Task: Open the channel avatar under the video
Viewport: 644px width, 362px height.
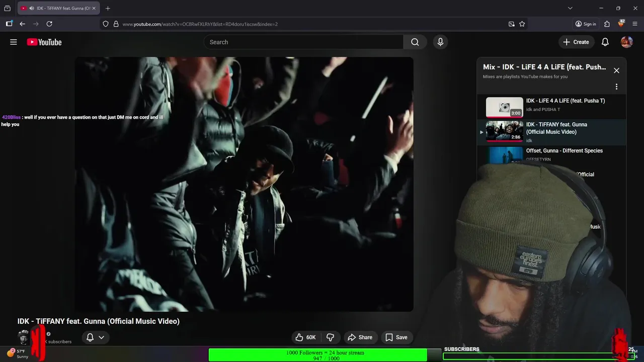Action: [x=24, y=337]
